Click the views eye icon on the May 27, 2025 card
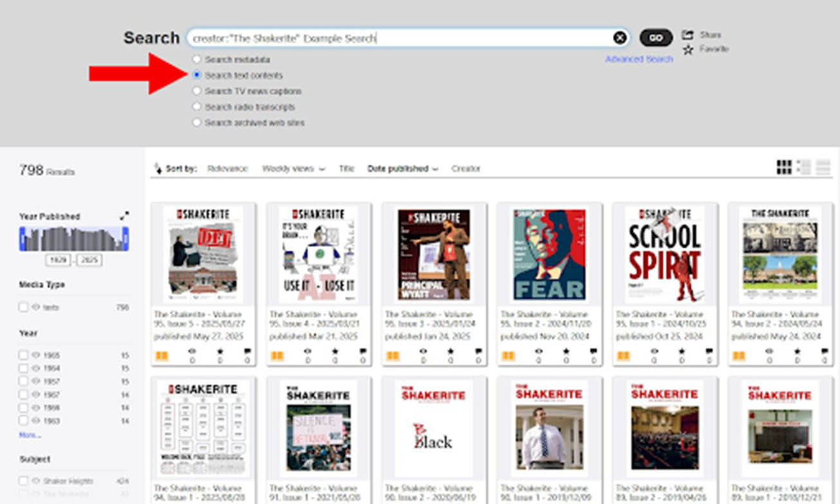This screenshot has width=840, height=504. [192, 351]
